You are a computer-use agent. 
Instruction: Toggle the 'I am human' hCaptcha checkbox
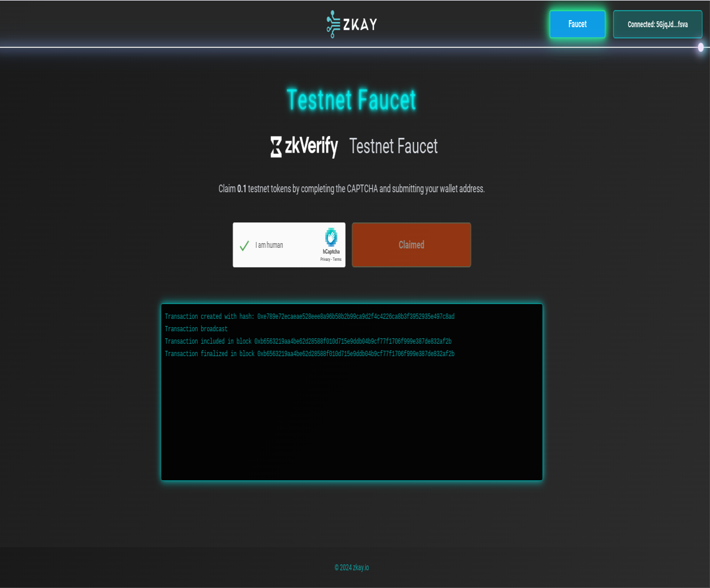point(244,245)
